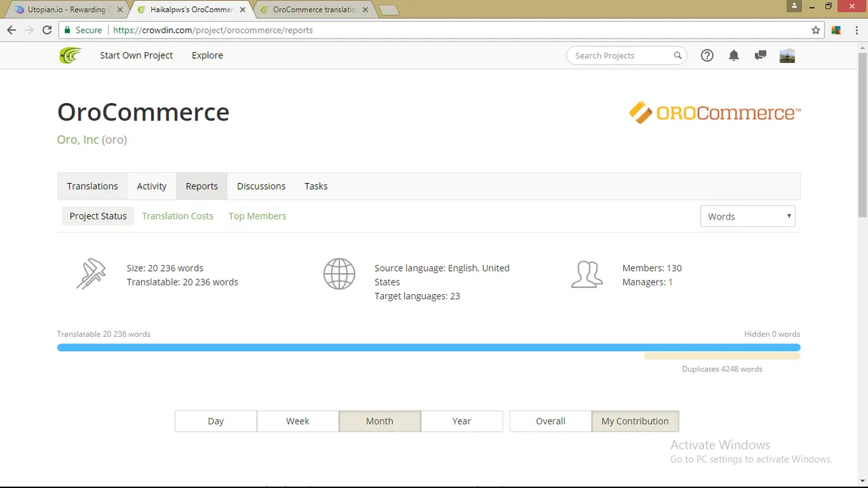Select the Project Status sub-tab

[98, 216]
